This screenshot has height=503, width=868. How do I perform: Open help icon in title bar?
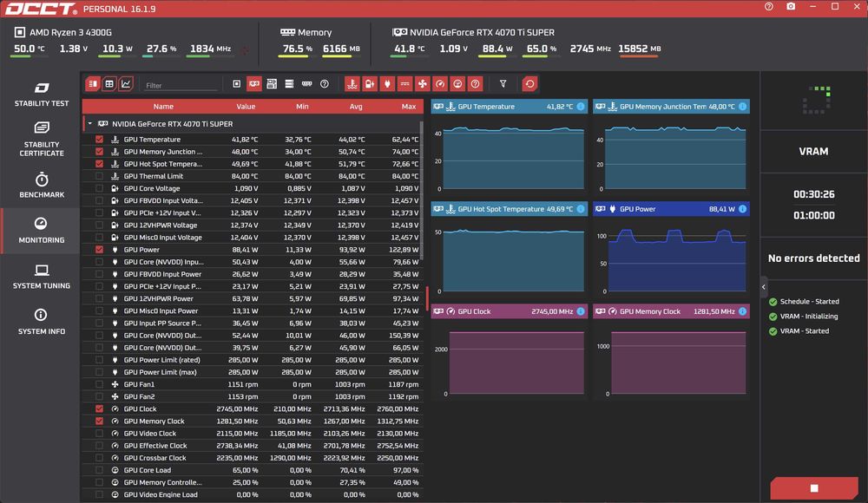(x=769, y=7)
